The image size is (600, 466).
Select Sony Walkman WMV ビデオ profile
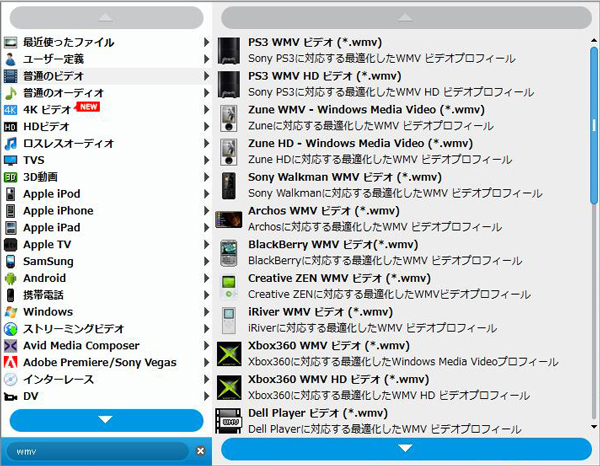401,185
